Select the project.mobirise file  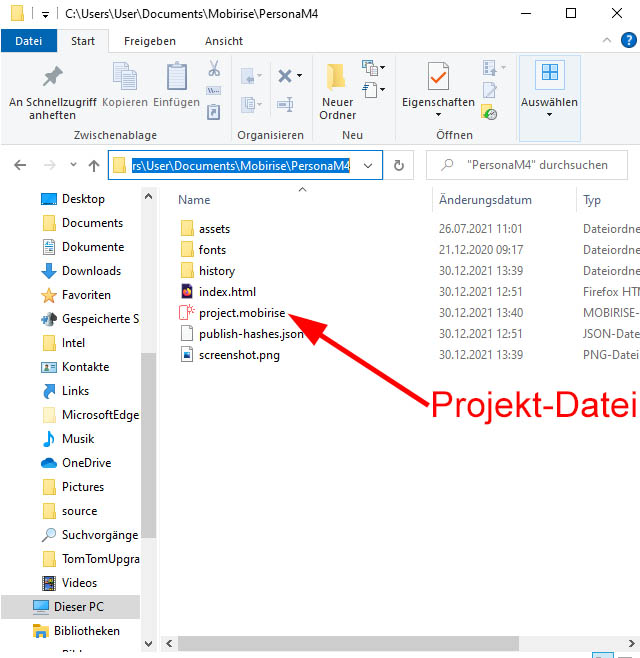point(241,313)
